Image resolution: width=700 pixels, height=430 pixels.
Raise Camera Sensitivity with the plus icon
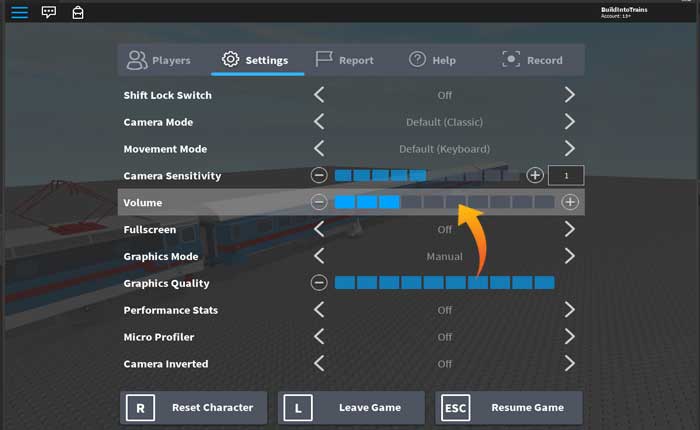(x=535, y=175)
